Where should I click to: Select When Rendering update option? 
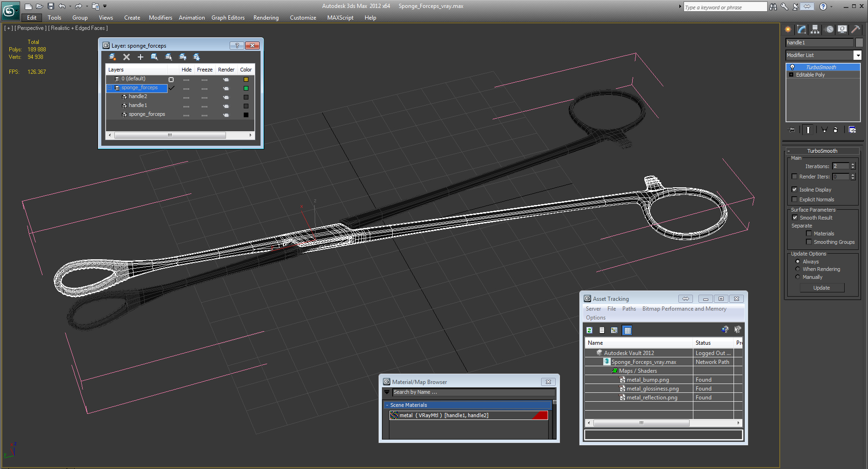click(x=797, y=269)
